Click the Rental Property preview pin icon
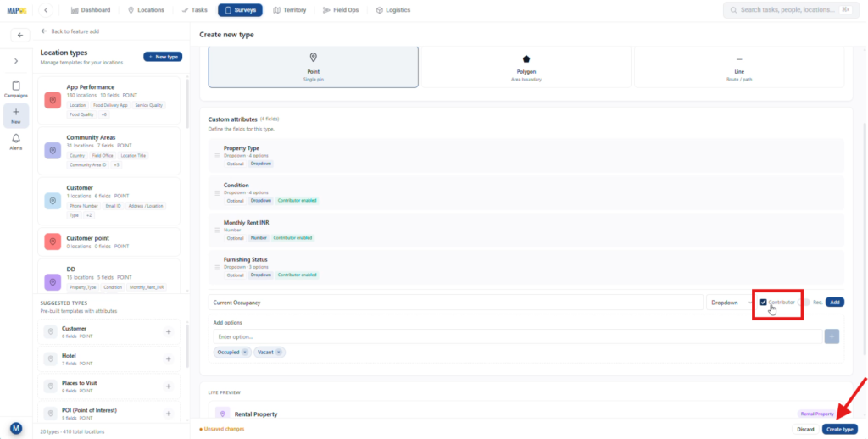Viewport: 868px width, 439px height. [x=223, y=414]
